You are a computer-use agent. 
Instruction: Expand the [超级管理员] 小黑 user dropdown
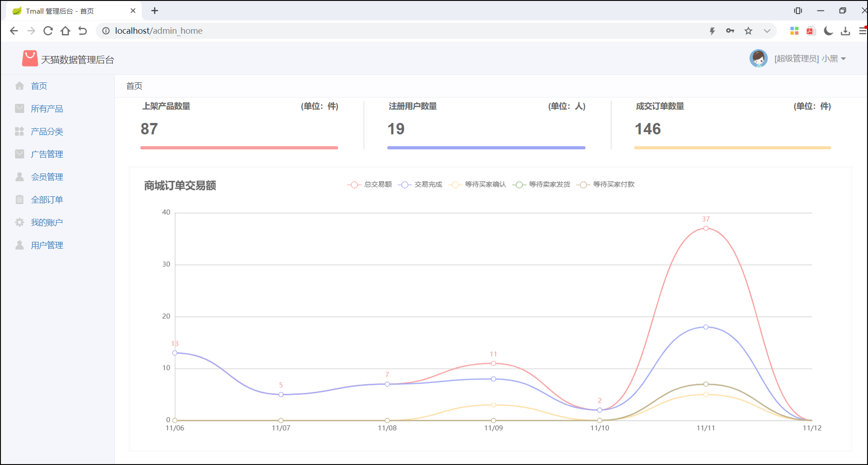click(810, 59)
